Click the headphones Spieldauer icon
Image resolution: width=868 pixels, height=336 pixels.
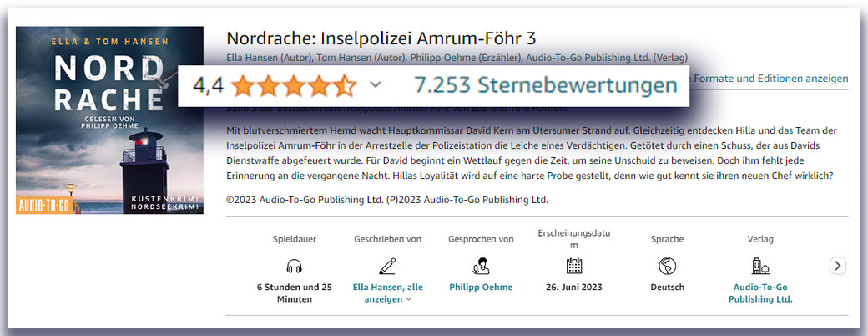295,266
